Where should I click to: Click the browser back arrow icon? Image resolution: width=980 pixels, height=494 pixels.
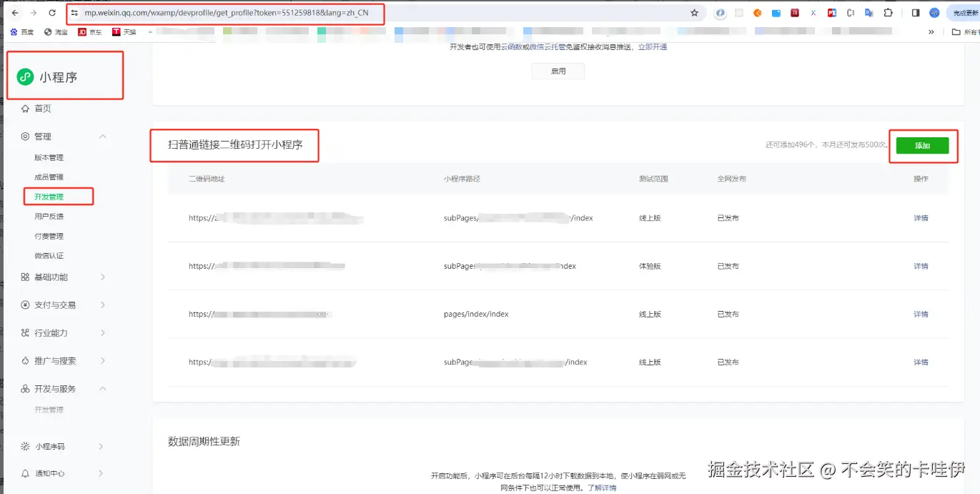[15, 13]
